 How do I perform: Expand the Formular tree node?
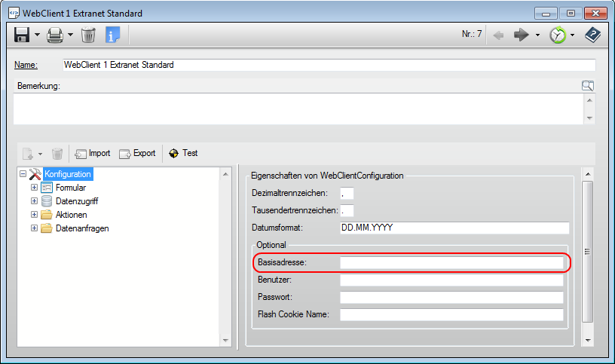34,188
